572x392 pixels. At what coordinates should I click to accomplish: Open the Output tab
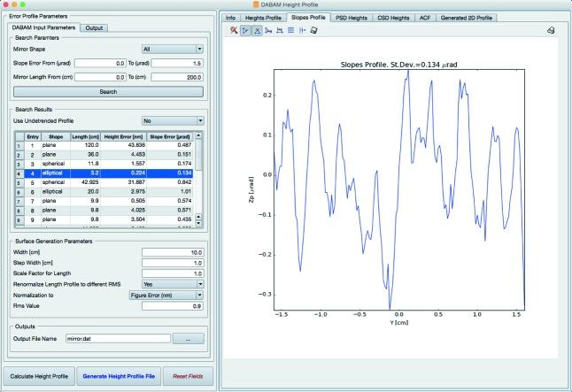94,27
